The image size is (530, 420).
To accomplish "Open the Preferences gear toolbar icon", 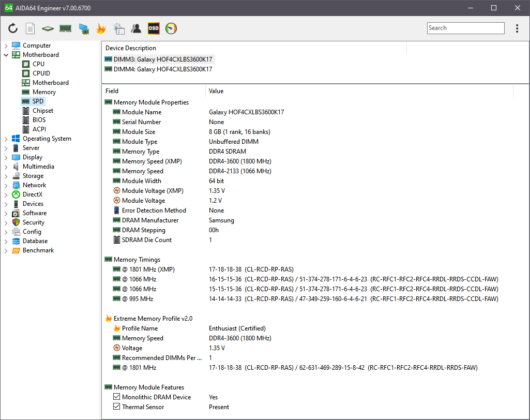I will (118, 29).
